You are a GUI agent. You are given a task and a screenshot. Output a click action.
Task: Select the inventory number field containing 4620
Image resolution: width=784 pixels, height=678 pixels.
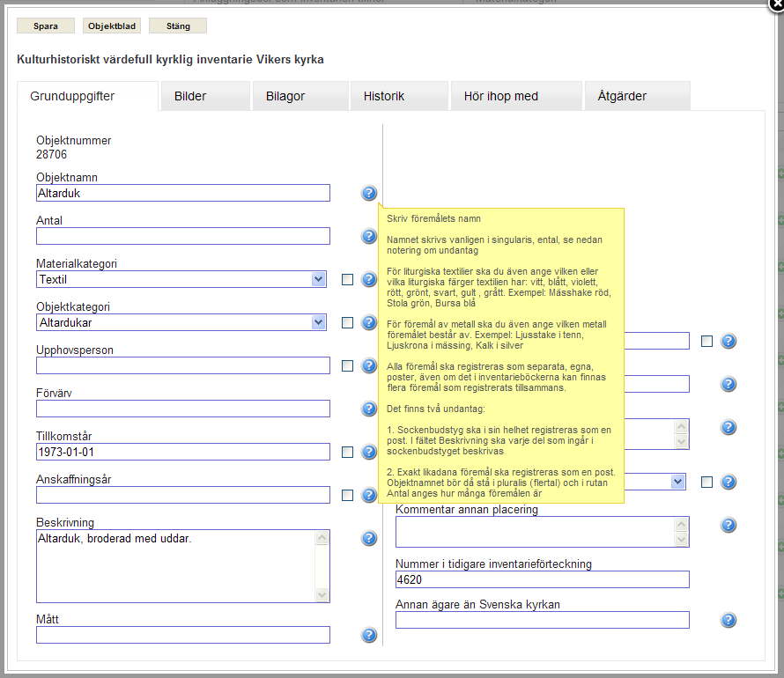click(x=543, y=579)
